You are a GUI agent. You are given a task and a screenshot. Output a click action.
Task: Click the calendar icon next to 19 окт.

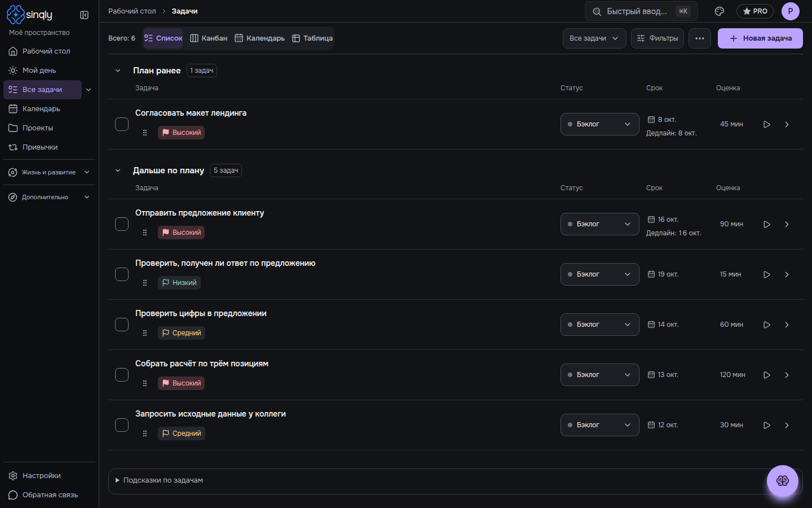651,274
